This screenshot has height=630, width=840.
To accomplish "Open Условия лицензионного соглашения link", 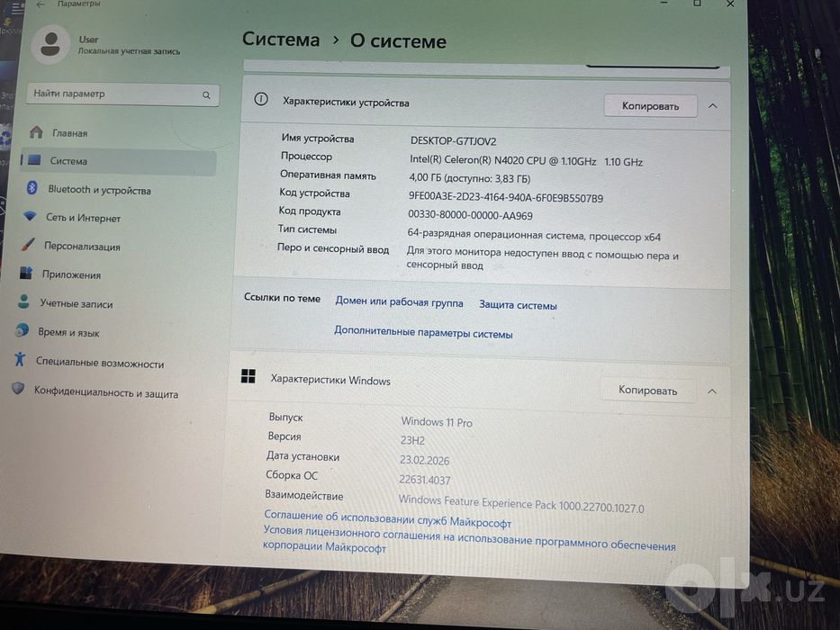I will pos(469,538).
